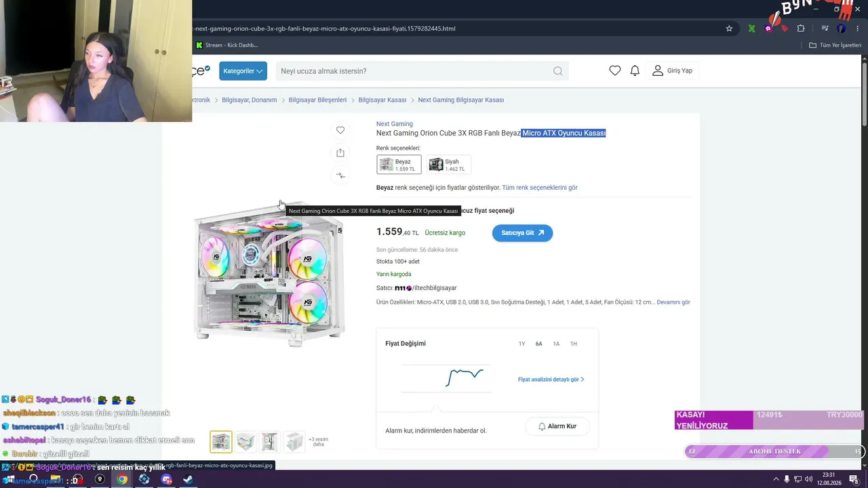Select the third product thumbnail

(270, 442)
